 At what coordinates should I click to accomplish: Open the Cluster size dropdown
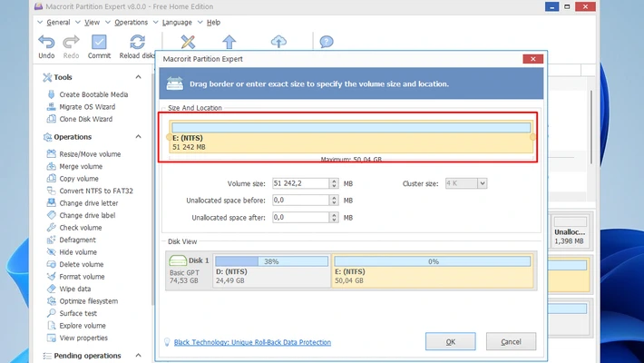click(483, 183)
